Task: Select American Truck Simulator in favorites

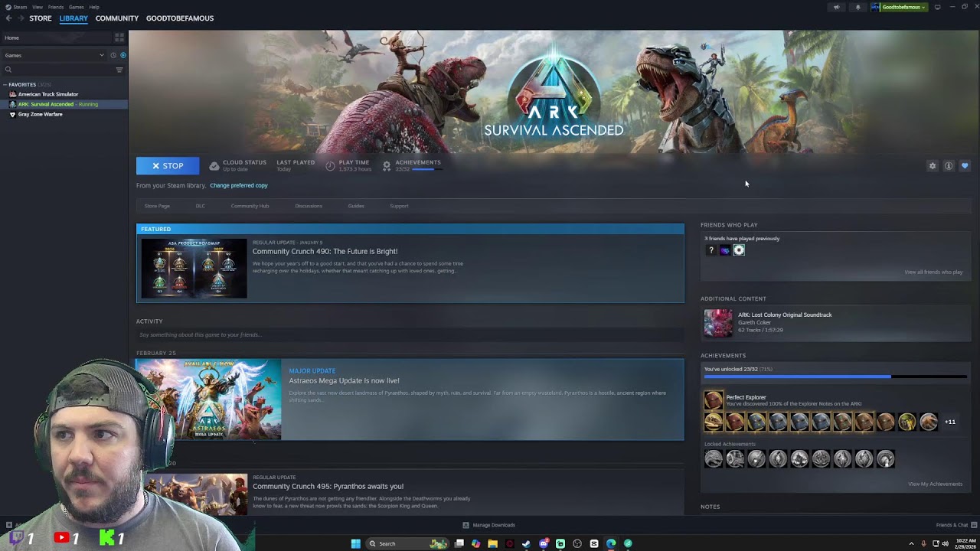Action: pos(47,94)
